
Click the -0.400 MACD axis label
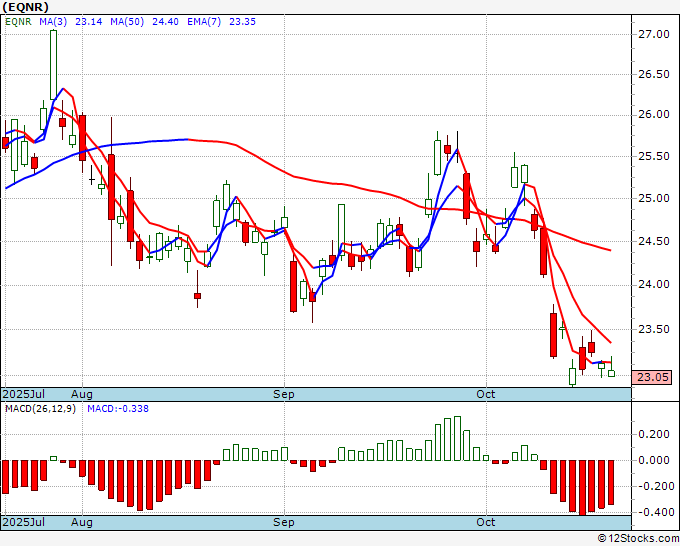click(x=652, y=512)
